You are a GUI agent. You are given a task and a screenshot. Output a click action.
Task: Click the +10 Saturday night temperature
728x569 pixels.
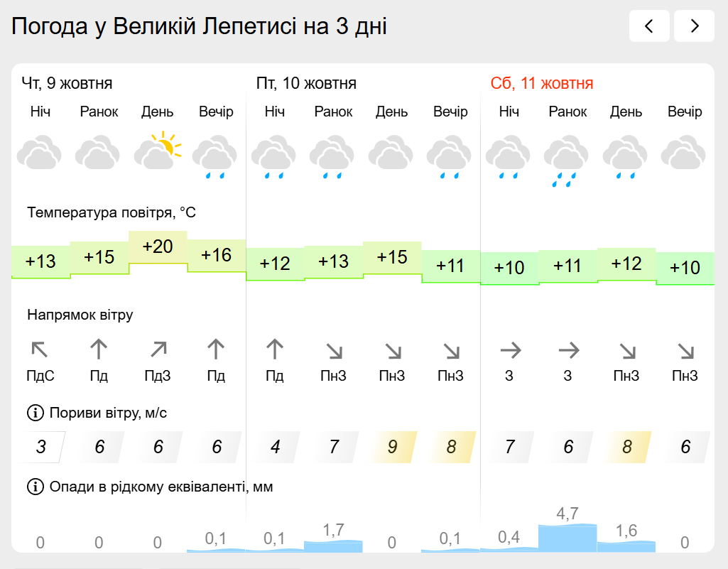[x=509, y=268]
